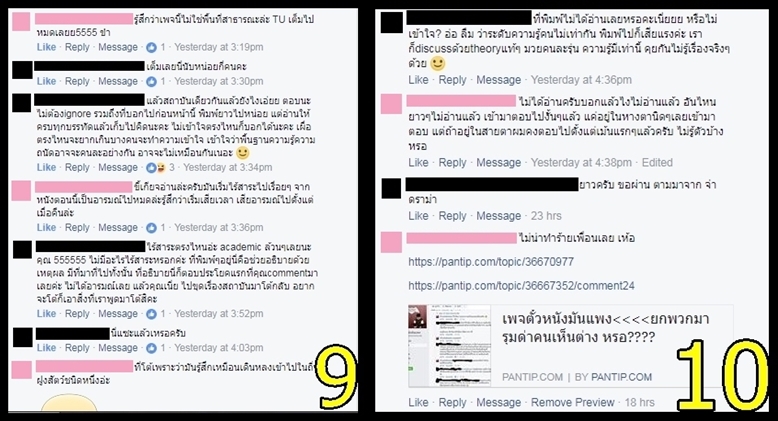The height and width of the screenshot is (421, 778).
Task: Click the like thumb icon at 4:03pm
Action: pyautogui.click(x=151, y=348)
